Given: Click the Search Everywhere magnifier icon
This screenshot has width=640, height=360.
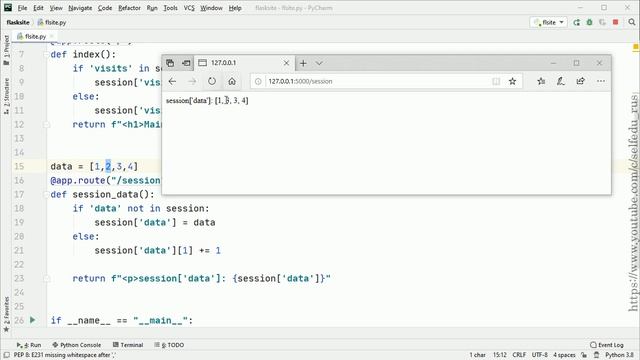Looking at the screenshot, I should pos(632,22).
